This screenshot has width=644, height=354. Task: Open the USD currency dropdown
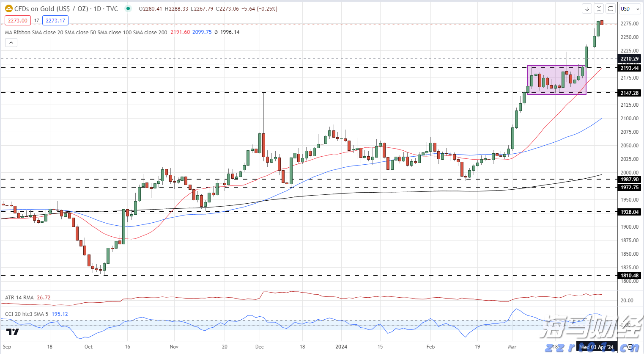pyautogui.click(x=630, y=8)
